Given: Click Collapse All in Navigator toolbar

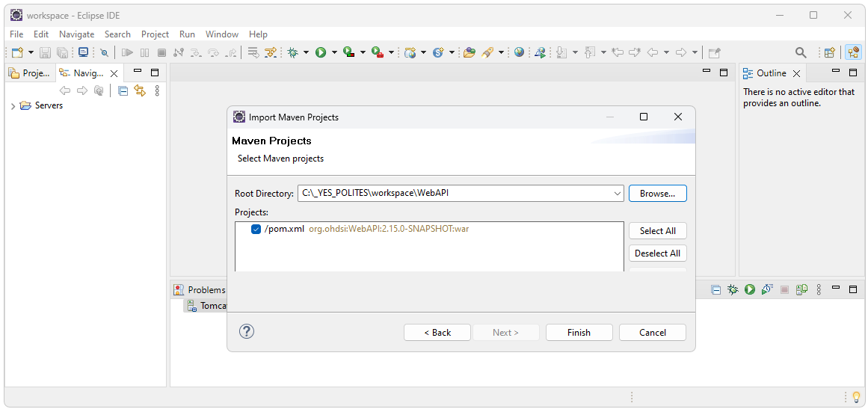Looking at the screenshot, I should point(123,90).
